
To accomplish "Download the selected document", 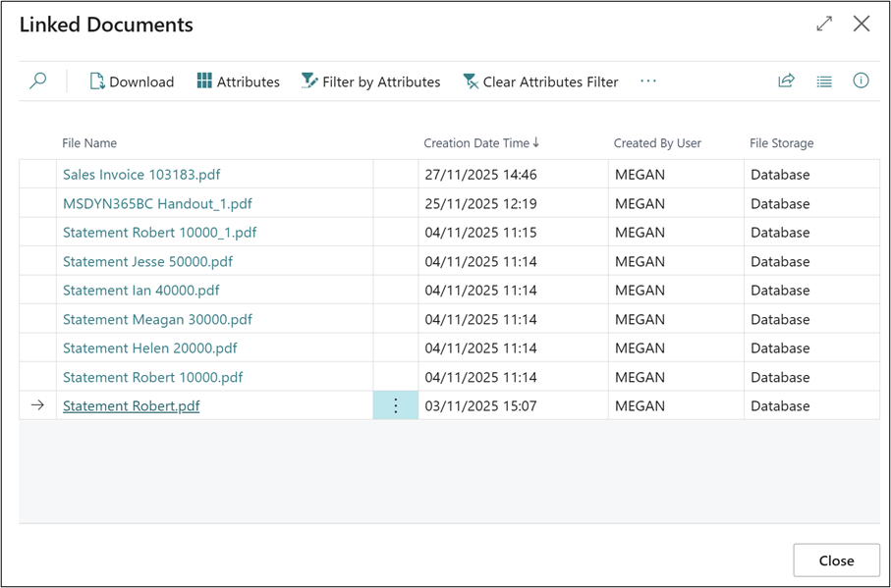I will click(x=132, y=81).
